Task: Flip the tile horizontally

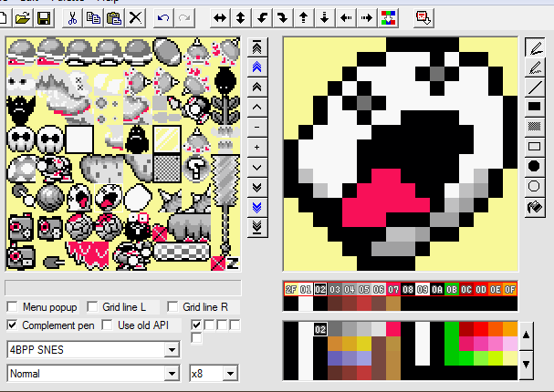Action: (x=220, y=17)
